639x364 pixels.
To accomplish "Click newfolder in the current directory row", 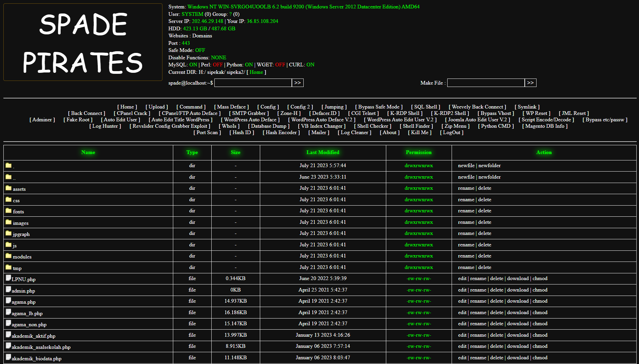I will click(489, 165).
